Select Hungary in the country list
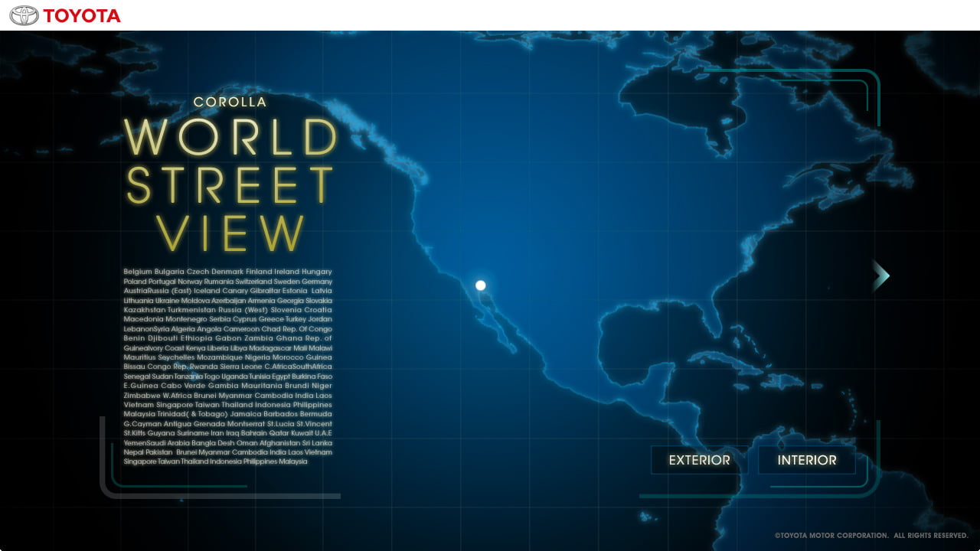 pos(317,272)
